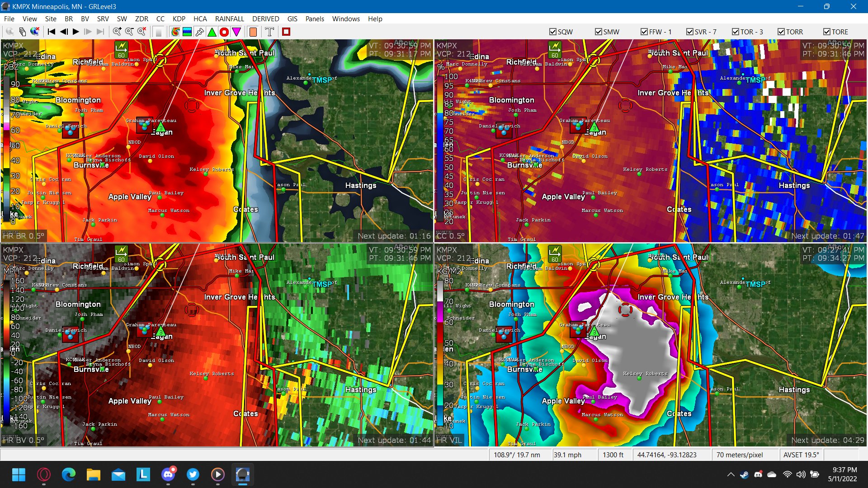This screenshot has height=488, width=868.
Task: Select the ZDR product menu
Action: 142,19
